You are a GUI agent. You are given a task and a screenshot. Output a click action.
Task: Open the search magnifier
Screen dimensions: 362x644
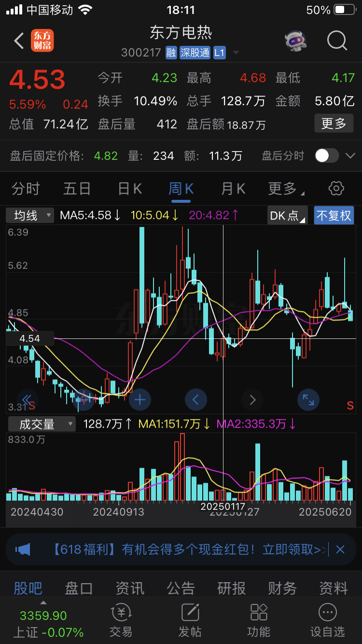coord(337,41)
